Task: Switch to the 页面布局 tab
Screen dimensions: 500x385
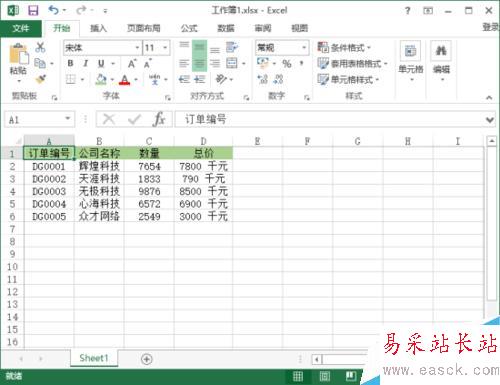Action: 144,29
